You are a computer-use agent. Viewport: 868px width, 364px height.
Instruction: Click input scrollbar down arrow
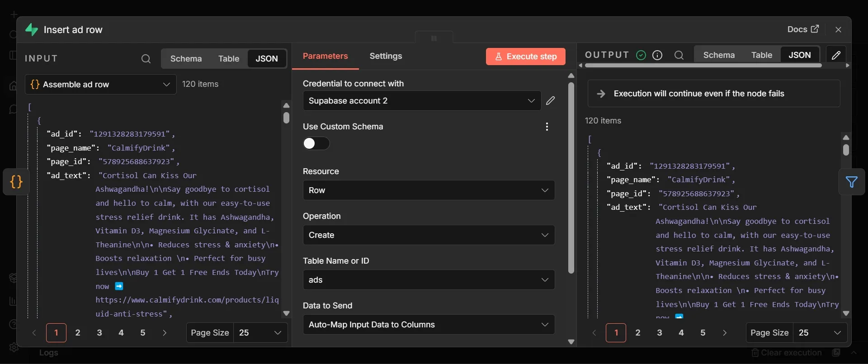[x=286, y=313]
